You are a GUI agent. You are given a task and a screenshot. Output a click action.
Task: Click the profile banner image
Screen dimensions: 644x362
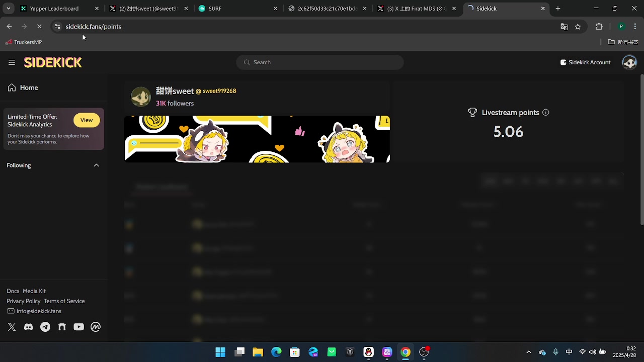(x=257, y=139)
